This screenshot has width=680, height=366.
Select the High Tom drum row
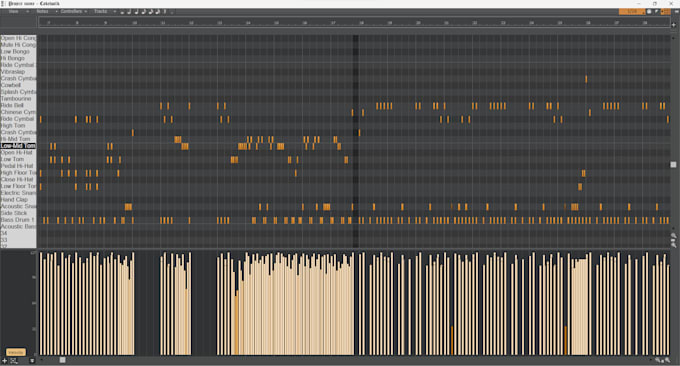tap(18, 126)
